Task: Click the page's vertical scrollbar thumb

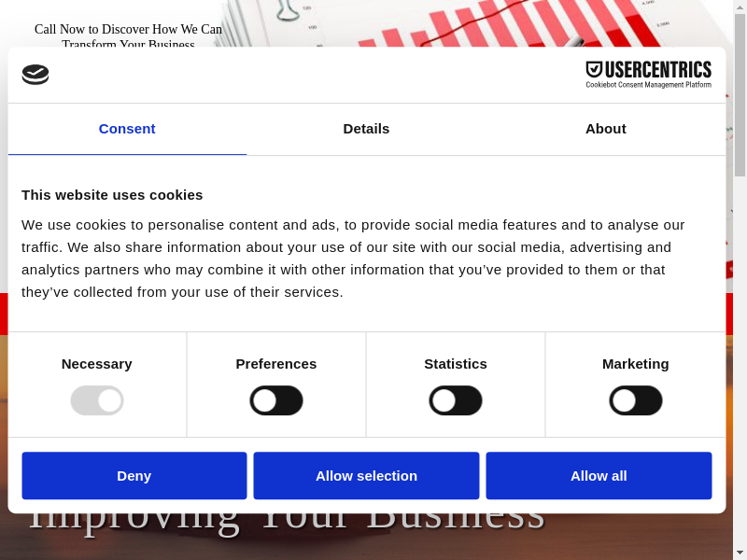Action: (x=740, y=93)
